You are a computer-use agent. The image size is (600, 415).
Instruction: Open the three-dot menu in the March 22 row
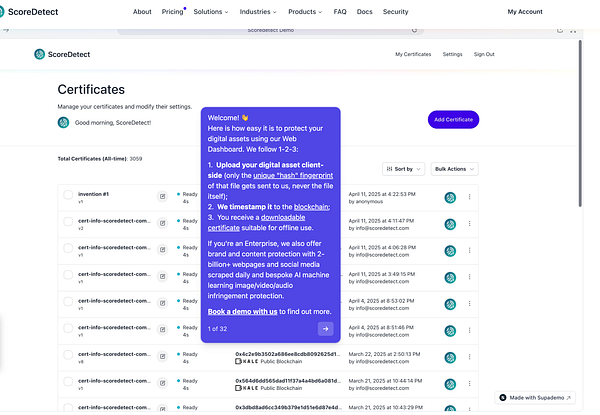[469, 356]
